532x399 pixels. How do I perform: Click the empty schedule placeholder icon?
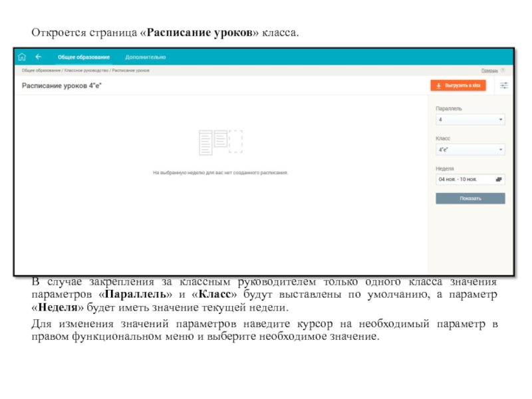[x=221, y=142]
